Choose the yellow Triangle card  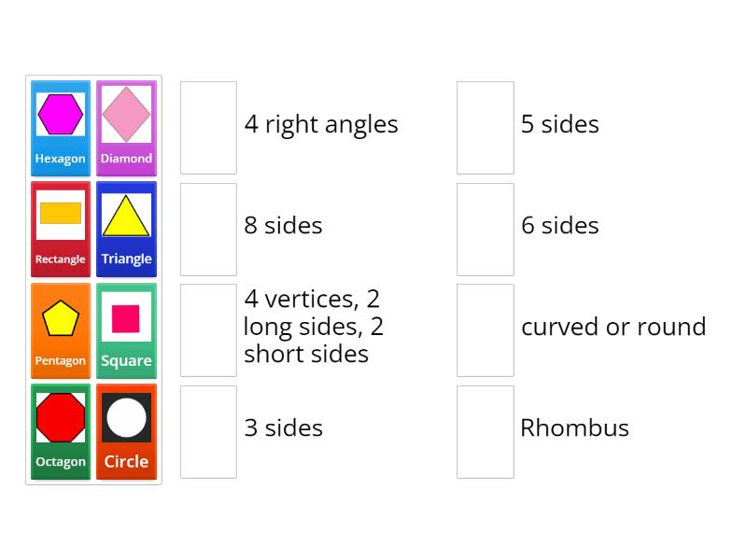coord(126,228)
